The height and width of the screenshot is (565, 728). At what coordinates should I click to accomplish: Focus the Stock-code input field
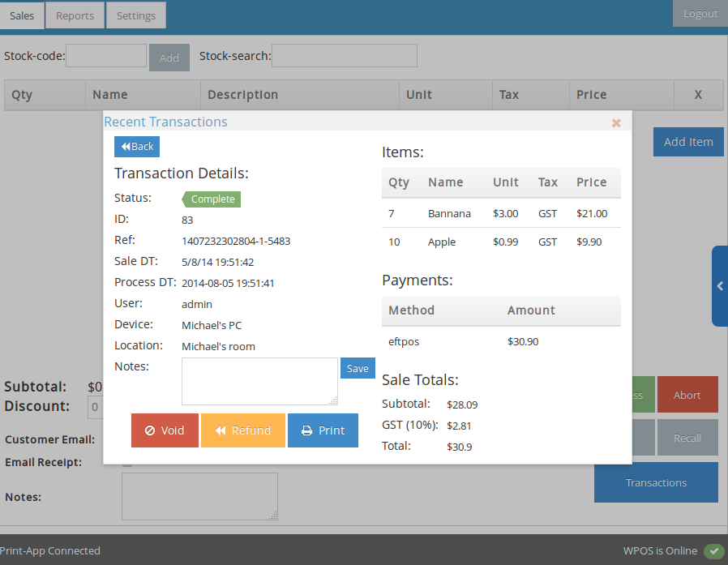click(x=106, y=56)
